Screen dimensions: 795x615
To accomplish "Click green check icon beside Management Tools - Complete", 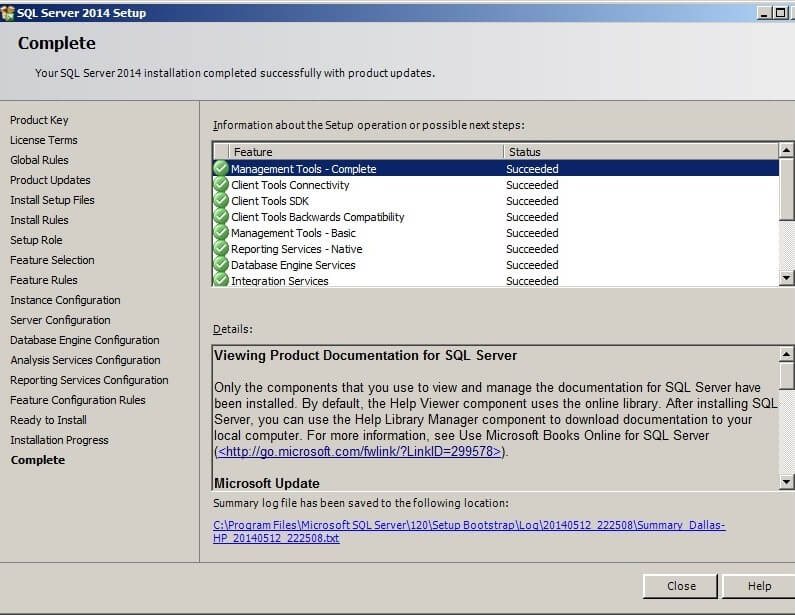I will pyautogui.click(x=221, y=169).
